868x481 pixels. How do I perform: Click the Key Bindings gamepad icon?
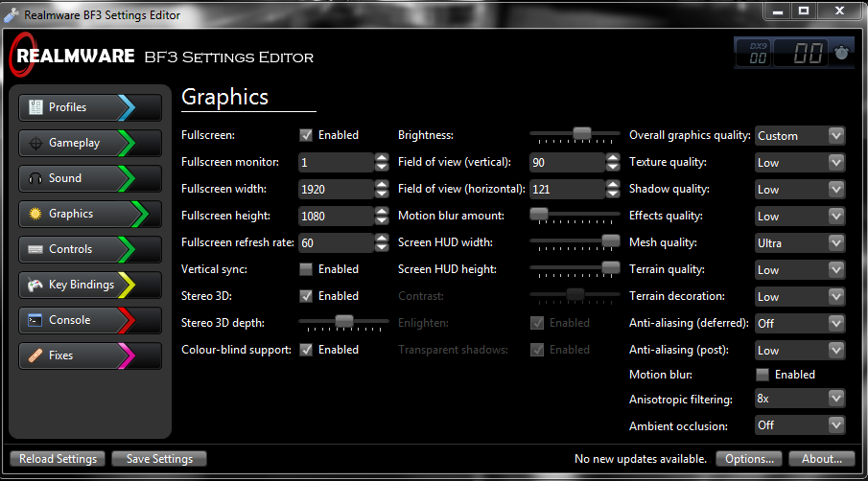pos(35,285)
